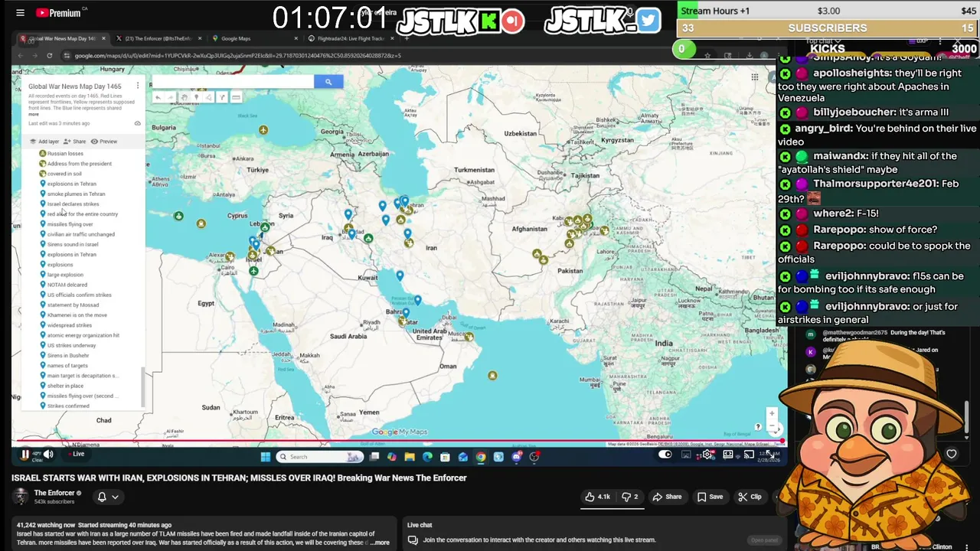Save the video to a playlist
The width and height of the screenshot is (980, 551).
(x=710, y=497)
